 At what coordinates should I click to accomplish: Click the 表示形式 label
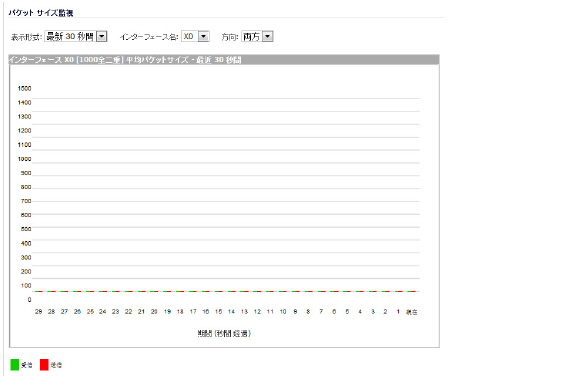pos(26,37)
